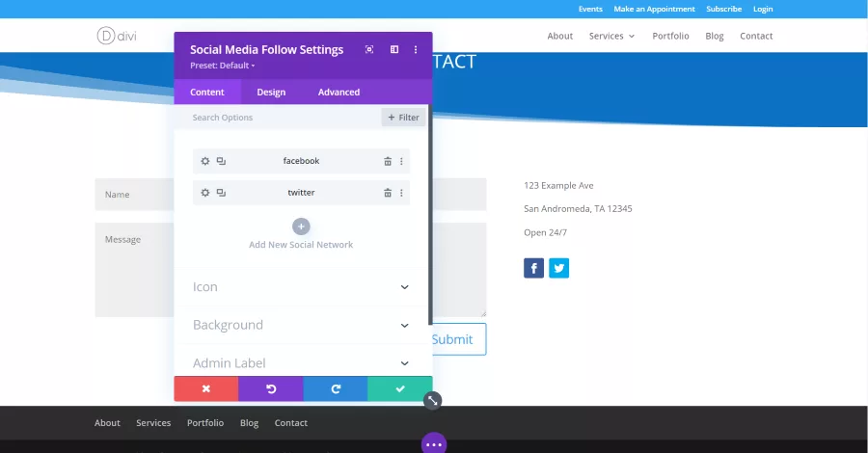Viewport: 868px width, 453px height.
Task: Delete the facebook social network item
Action: pos(388,162)
